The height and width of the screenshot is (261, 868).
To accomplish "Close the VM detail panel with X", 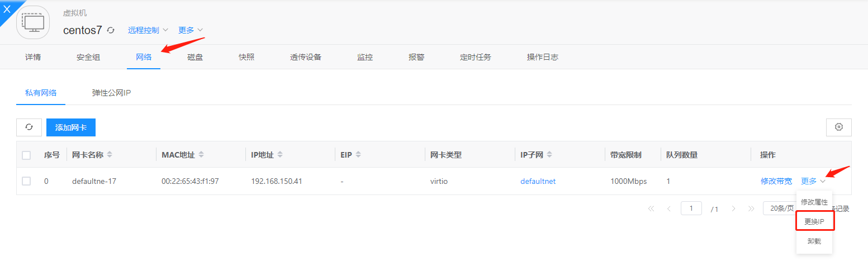I will pos(7,8).
